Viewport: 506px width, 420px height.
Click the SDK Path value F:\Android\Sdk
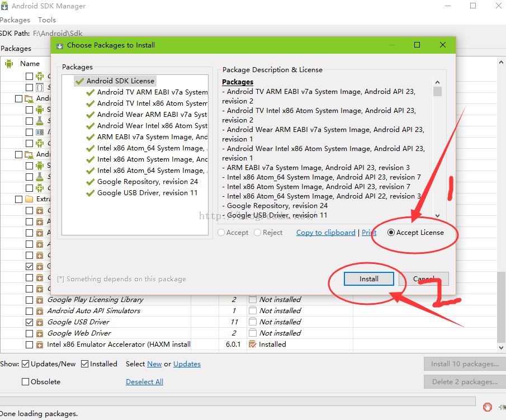pos(58,33)
